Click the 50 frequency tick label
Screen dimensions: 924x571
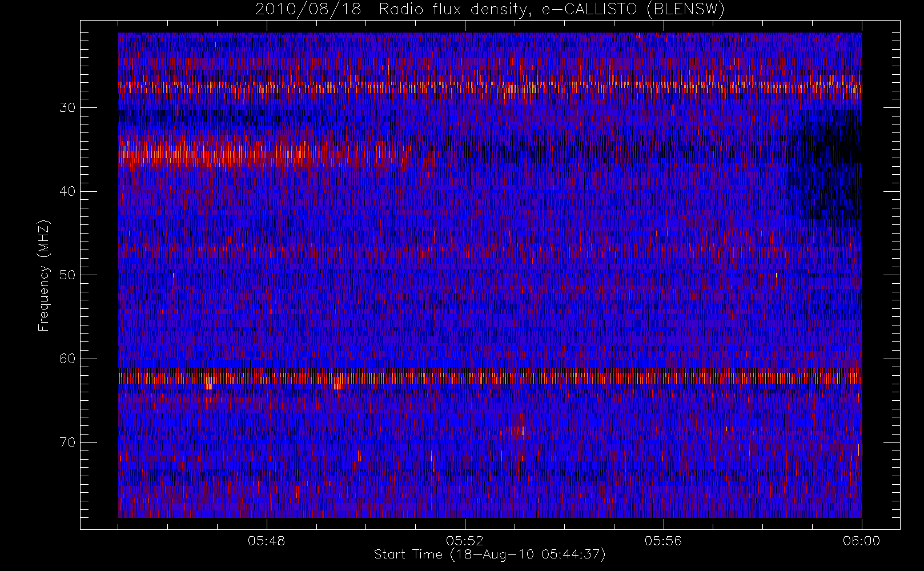(67, 275)
